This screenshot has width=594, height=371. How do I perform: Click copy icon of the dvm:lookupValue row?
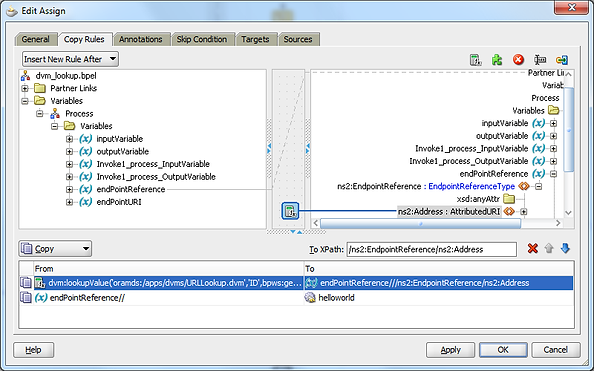(26, 283)
